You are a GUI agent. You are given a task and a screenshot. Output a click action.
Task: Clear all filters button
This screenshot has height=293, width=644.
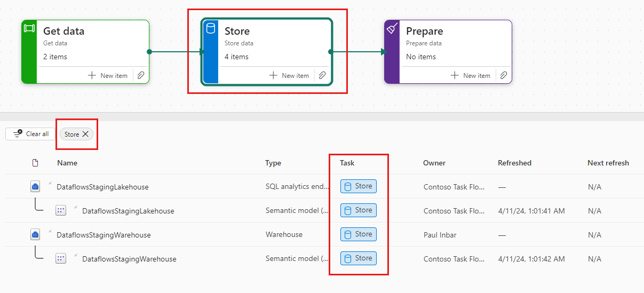coord(30,134)
